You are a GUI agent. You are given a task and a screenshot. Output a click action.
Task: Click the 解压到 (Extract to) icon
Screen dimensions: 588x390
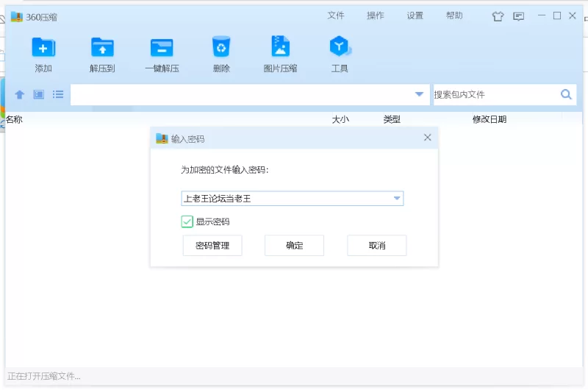(x=102, y=49)
